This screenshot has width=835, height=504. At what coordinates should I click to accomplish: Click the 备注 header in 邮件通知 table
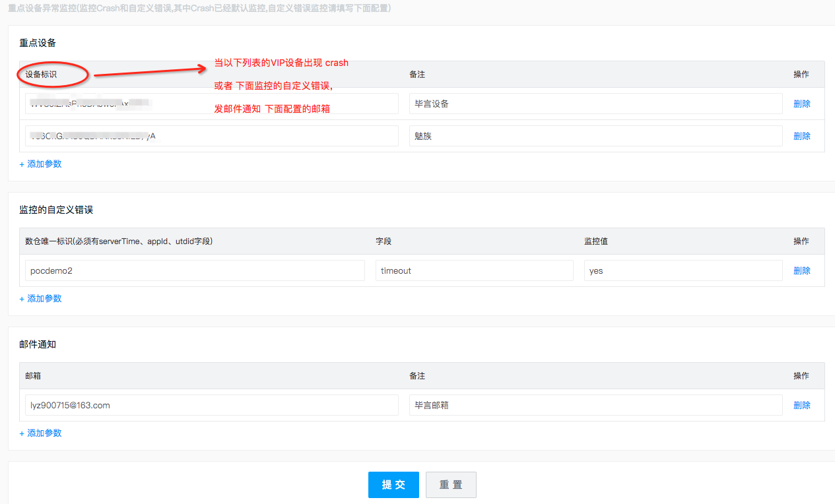[x=417, y=375]
